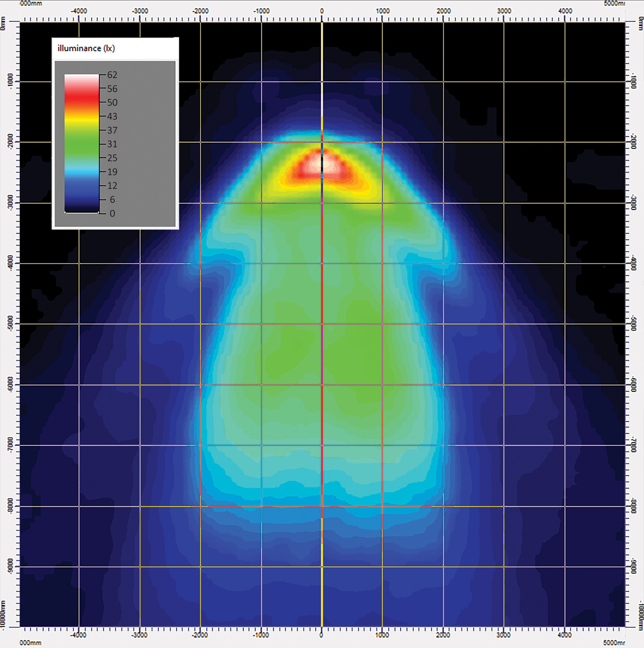Click the 5000mm label at the top-right corner
The width and height of the screenshot is (644, 648).
[x=614, y=3]
